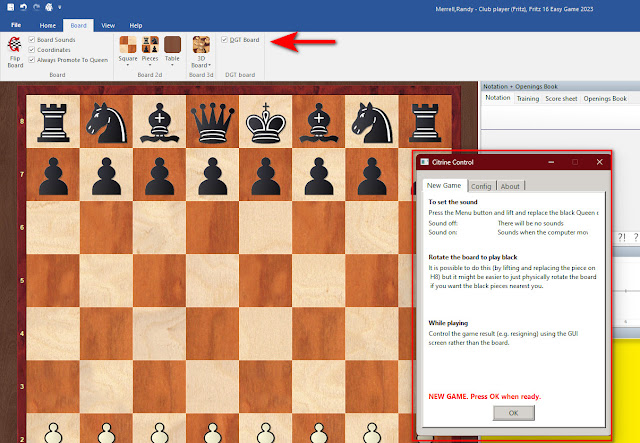Click the Table background icon
640x443 pixels.
tap(172, 45)
